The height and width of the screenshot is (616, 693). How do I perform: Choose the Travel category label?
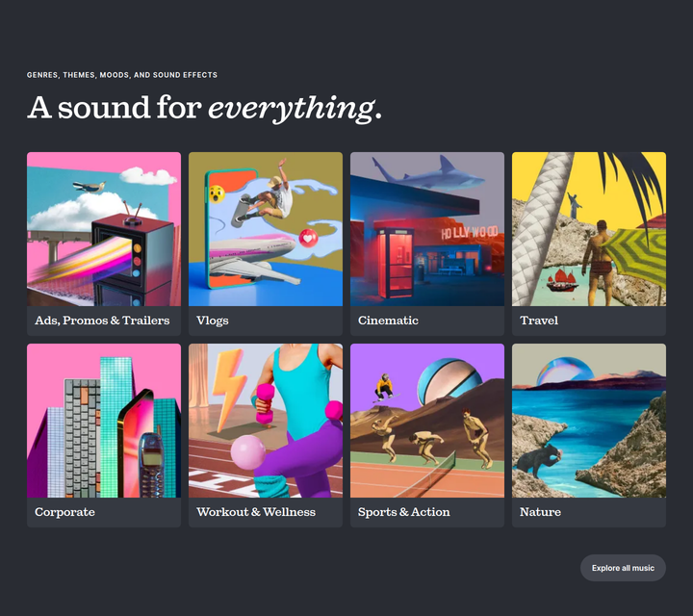[x=539, y=321]
